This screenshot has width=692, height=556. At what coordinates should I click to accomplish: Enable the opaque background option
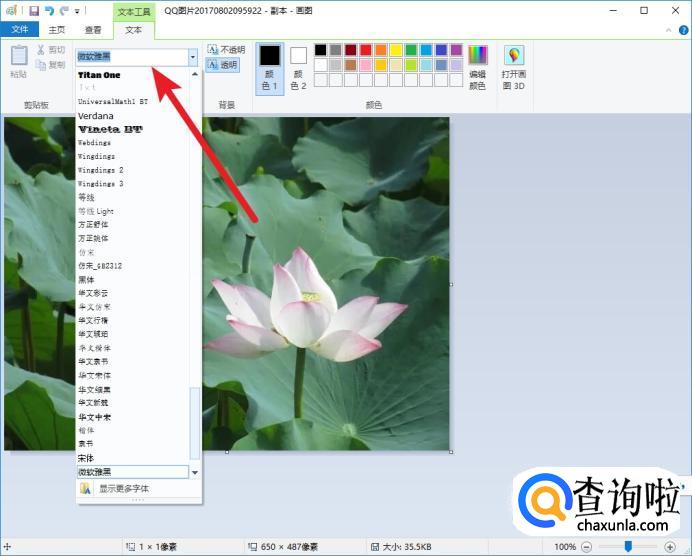pyautogui.click(x=225, y=49)
